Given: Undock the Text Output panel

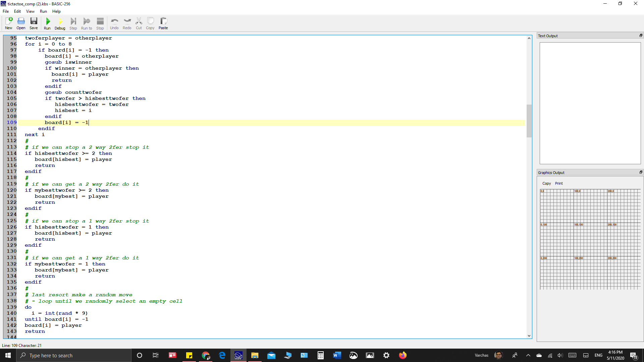Looking at the screenshot, I should (641, 36).
